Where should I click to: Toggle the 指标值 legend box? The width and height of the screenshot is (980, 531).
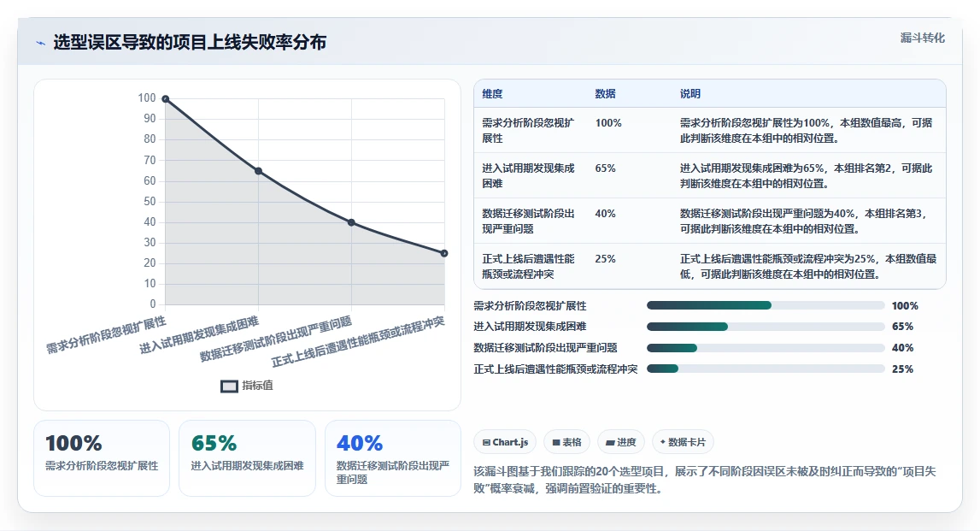point(229,386)
